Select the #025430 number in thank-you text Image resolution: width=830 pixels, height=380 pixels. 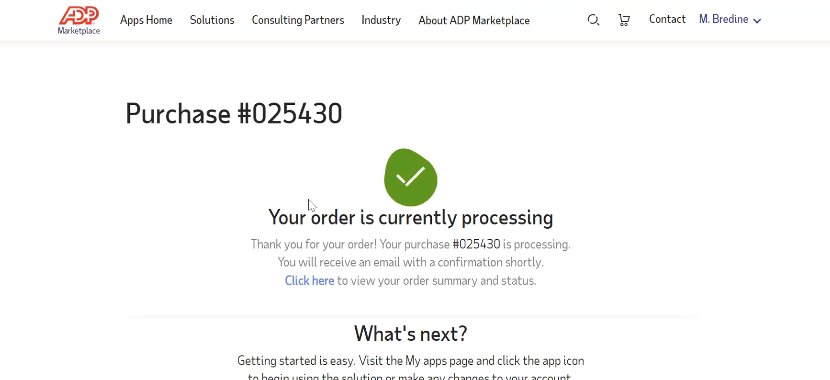(x=476, y=244)
